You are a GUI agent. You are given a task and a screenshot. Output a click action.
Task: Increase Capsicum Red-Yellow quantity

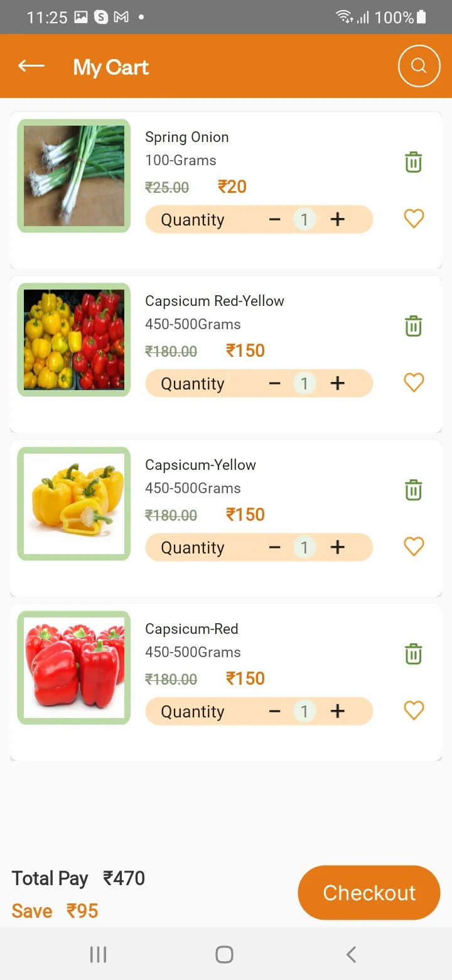coord(338,383)
